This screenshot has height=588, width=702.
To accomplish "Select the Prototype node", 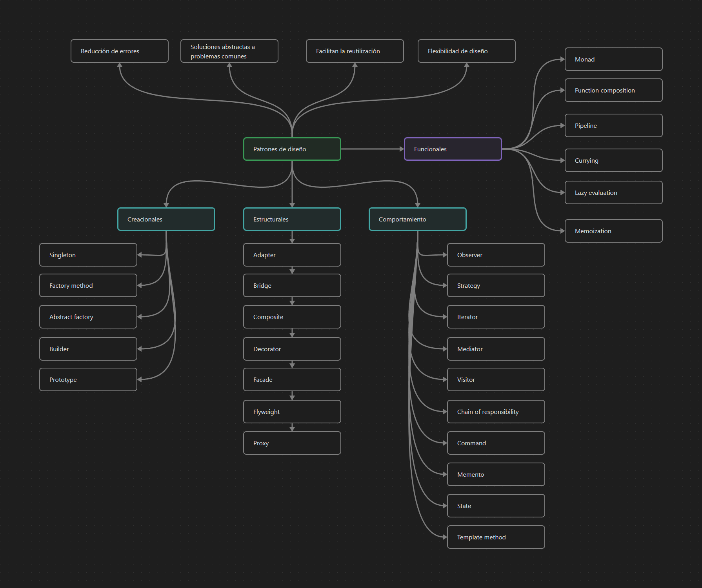I will coord(88,379).
